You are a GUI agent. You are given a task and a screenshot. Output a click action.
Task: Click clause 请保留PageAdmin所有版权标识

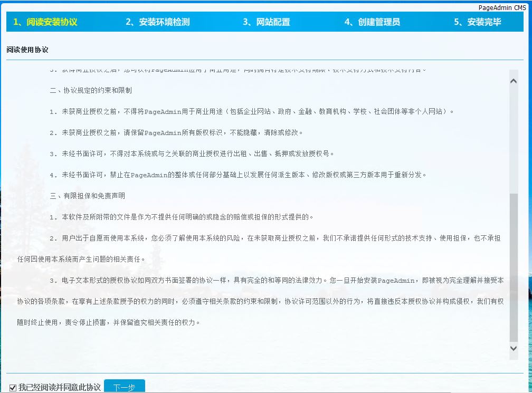pos(173,132)
